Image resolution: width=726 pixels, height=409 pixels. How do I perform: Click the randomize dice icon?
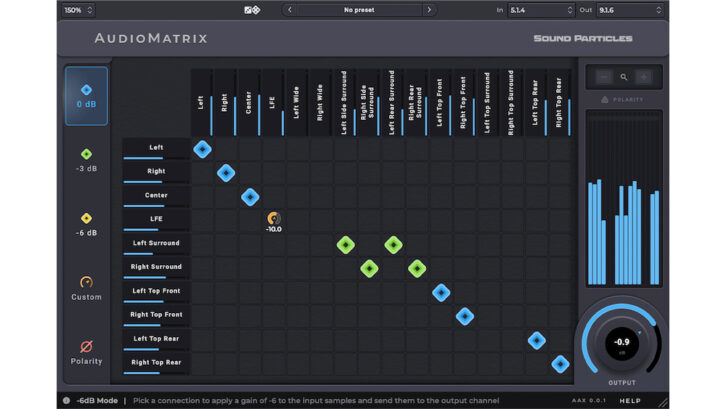tap(252, 10)
